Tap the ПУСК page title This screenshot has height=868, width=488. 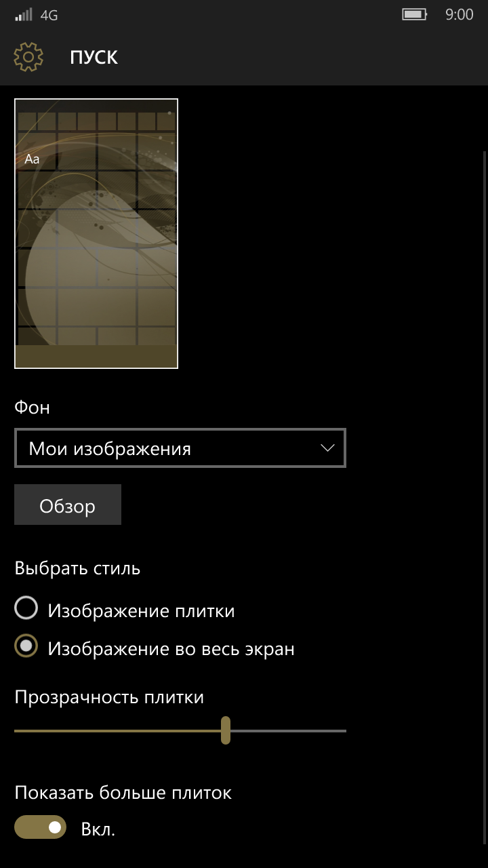(x=94, y=58)
